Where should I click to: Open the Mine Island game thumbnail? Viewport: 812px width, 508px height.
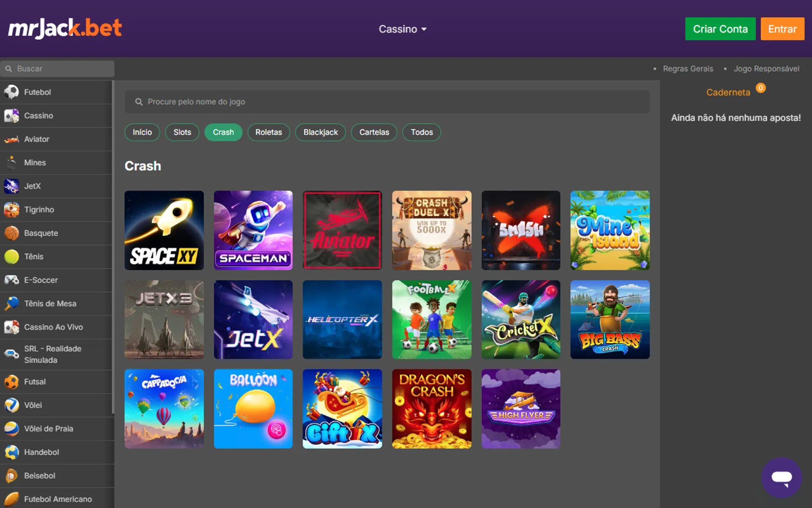click(610, 230)
